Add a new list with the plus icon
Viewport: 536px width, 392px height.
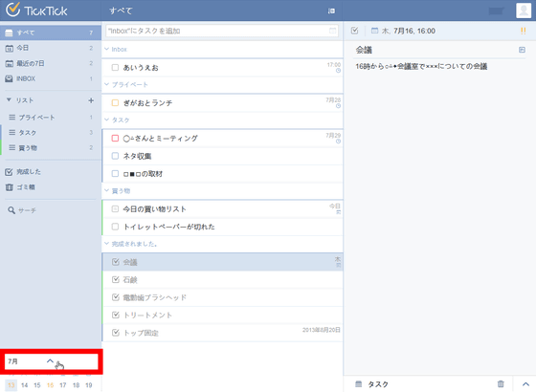[x=91, y=100]
